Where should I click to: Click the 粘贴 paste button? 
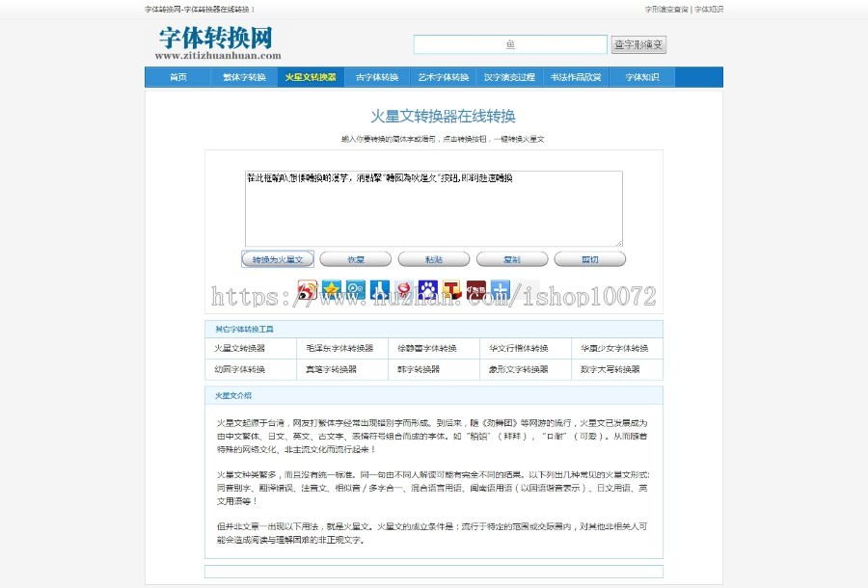(x=434, y=258)
